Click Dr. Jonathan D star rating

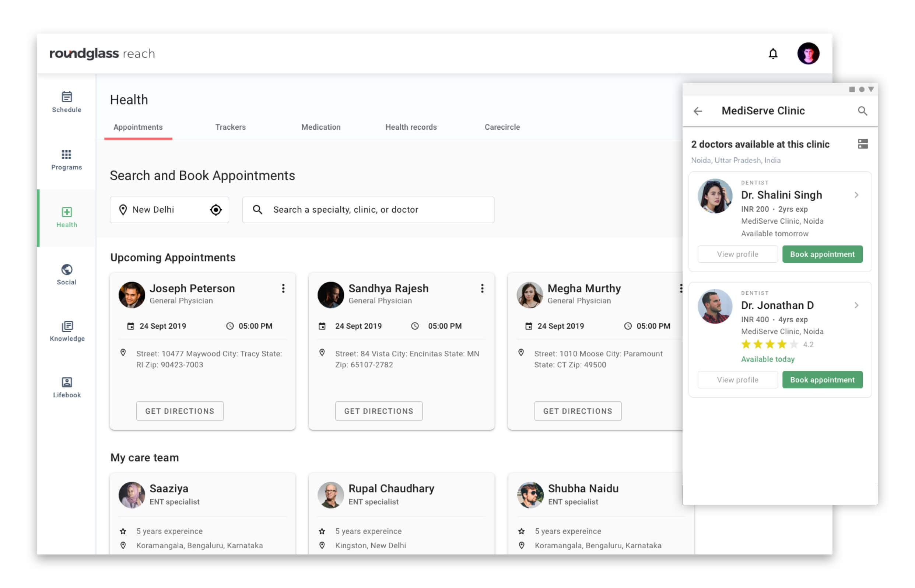(769, 344)
